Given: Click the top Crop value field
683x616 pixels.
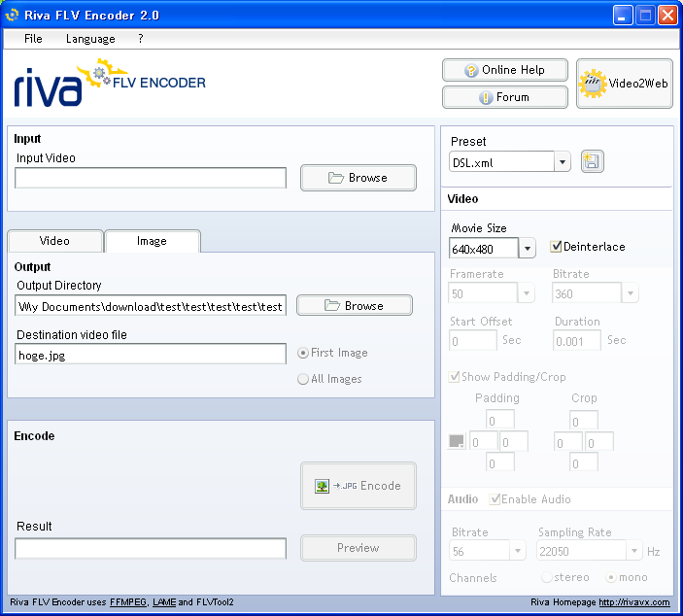Looking at the screenshot, I should click(584, 420).
